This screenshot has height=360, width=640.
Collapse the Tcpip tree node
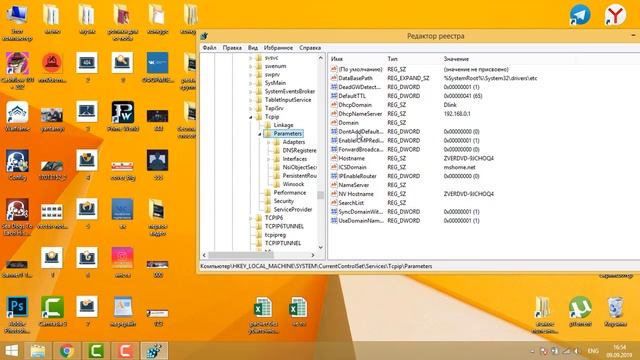pos(251,117)
